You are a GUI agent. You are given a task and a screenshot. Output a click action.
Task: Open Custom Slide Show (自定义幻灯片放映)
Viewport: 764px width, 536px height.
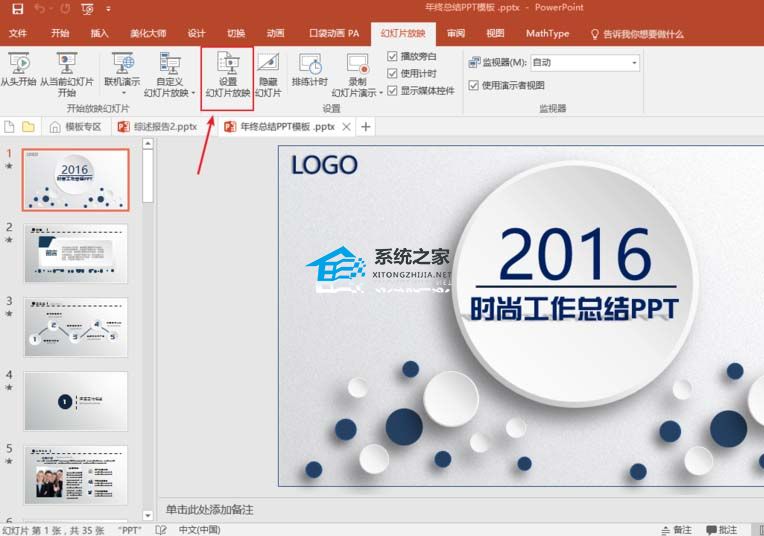coord(170,75)
